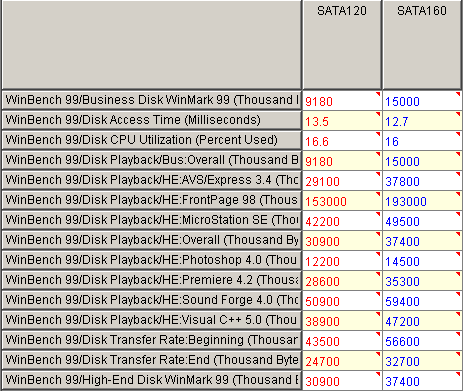Click the 49500 MicroStation SE value
This screenshot has width=463, height=391.
click(x=422, y=220)
